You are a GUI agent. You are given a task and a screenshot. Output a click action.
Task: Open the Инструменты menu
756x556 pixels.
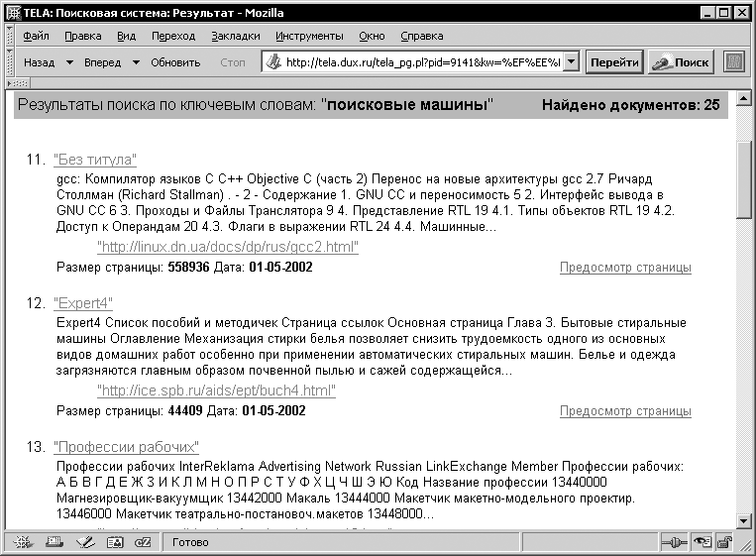point(309,36)
